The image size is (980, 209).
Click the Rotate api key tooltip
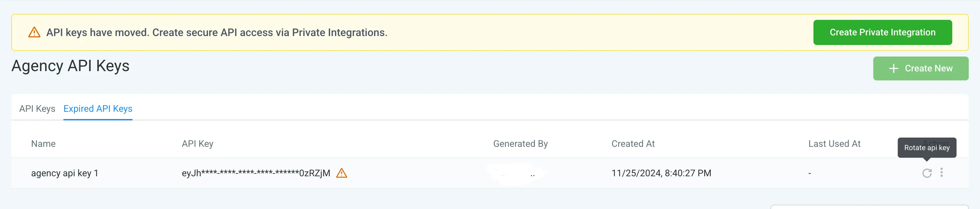coord(927,148)
